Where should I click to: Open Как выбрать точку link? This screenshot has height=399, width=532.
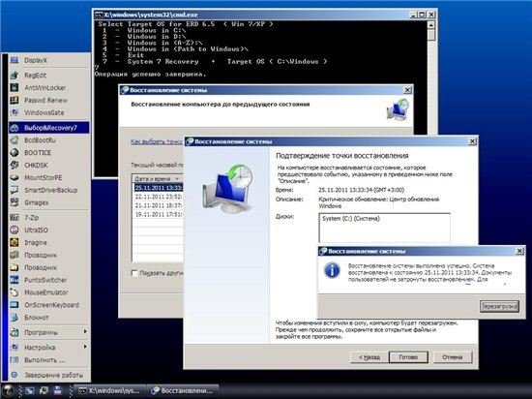[x=157, y=141]
